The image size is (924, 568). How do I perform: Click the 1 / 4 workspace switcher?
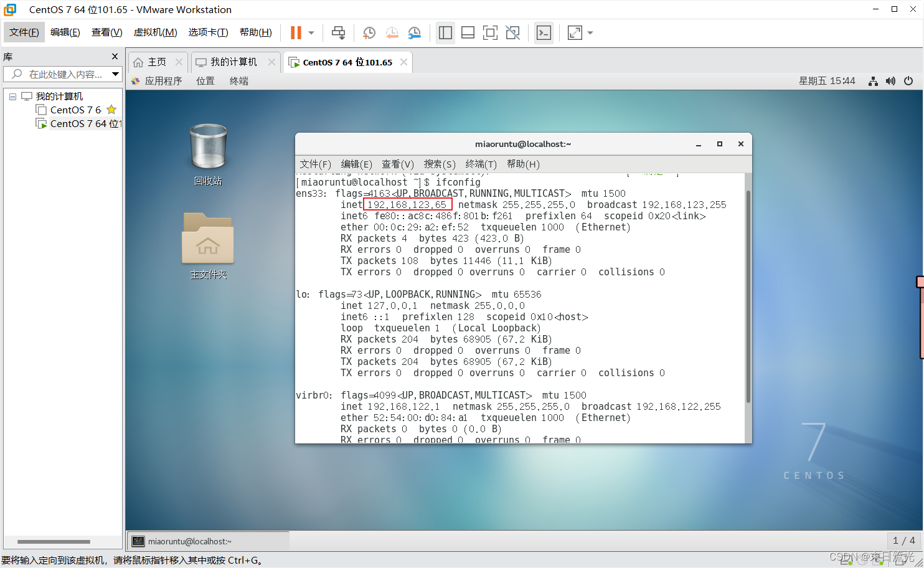(903, 541)
